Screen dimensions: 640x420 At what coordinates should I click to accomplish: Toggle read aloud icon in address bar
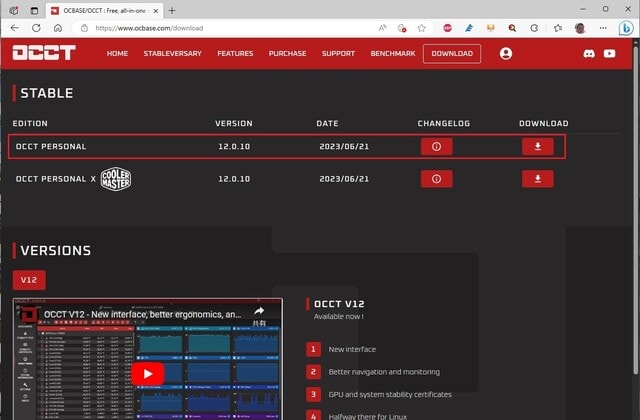click(x=382, y=28)
